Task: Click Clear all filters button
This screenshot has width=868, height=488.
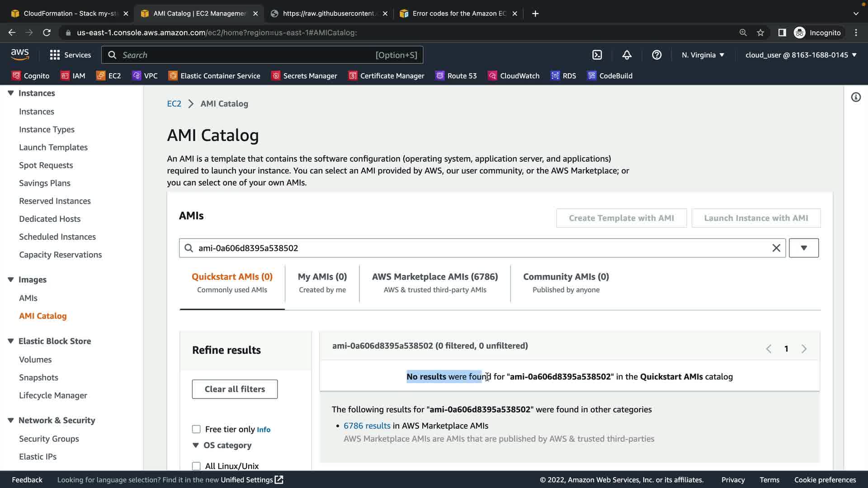Action: [x=235, y=389]
